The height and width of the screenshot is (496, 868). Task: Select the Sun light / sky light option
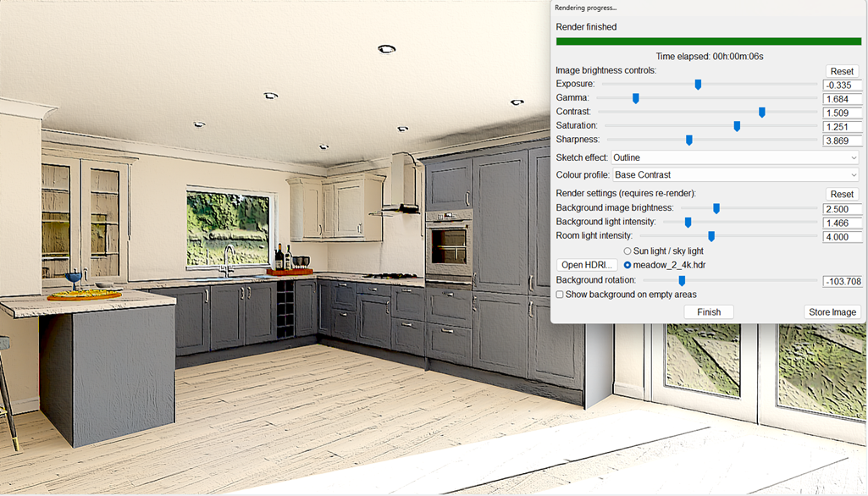click(x=628, y=251)
